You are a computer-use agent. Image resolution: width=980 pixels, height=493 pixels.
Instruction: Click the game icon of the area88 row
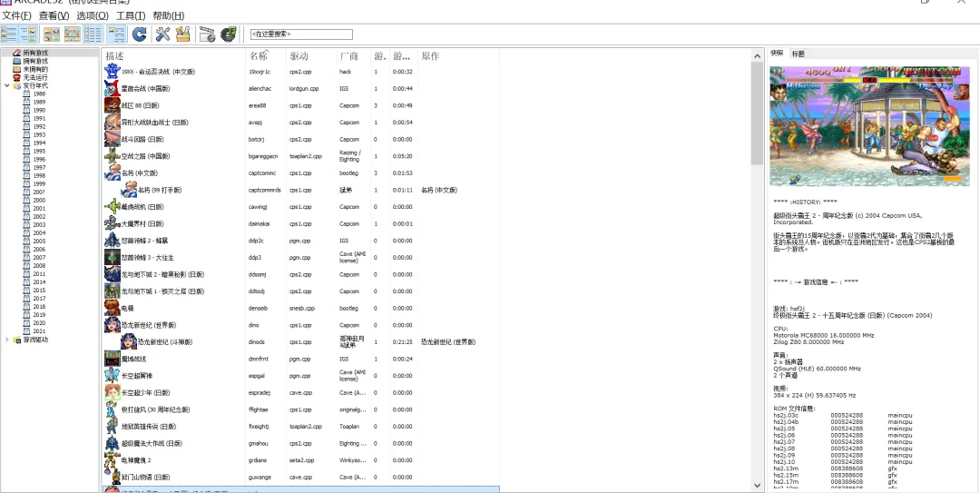coord(113,105)
